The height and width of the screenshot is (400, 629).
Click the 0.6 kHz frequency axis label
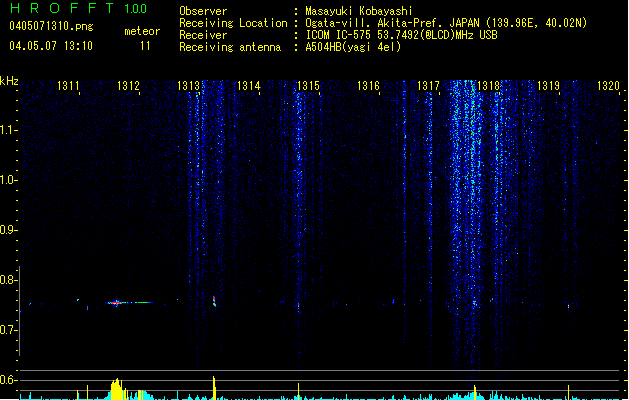point(7,380)
